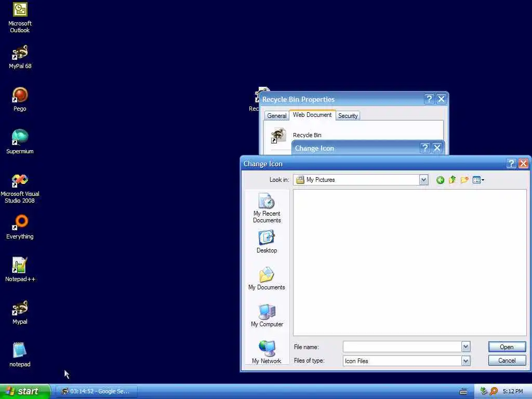Expand the Look in folder dropdown

coord(423,180)
